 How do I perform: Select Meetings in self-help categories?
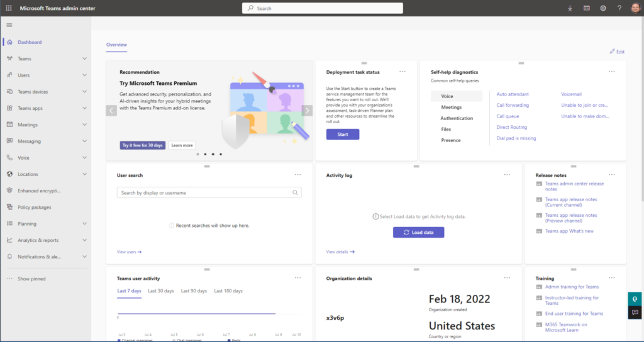452,107
